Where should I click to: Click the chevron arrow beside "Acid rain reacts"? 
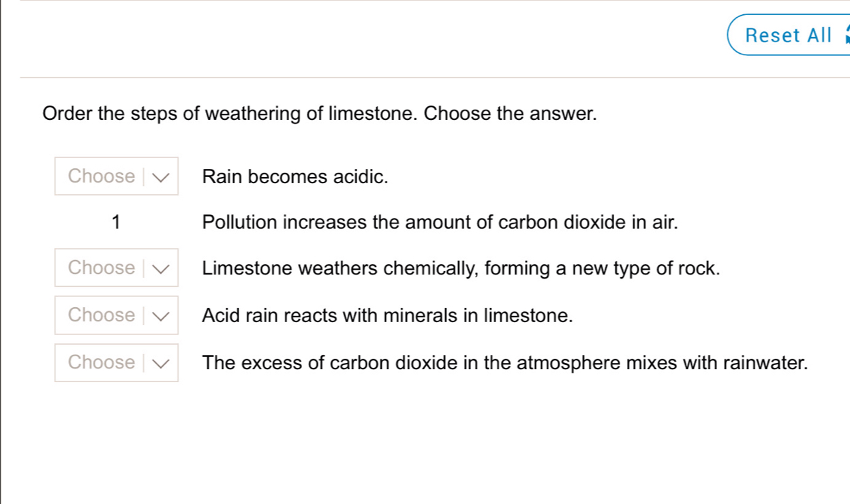(x=162, y=316)
